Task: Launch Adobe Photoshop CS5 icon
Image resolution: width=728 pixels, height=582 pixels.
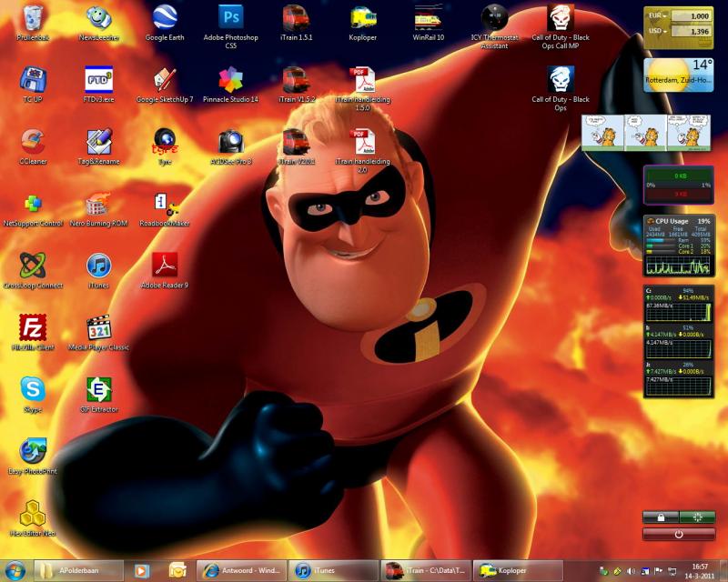Action: 231,26
